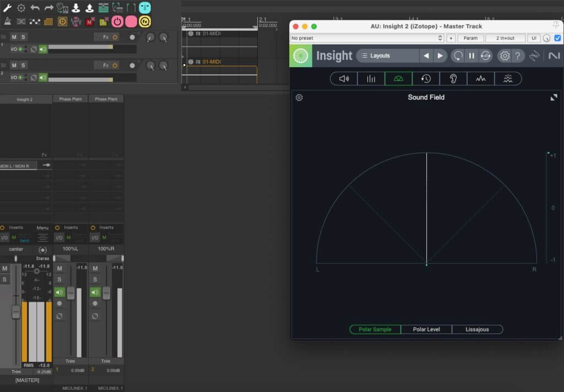The width and height of the screenshot is (564, 392).
Task: Click the yellow FX circle toolbar icon
Action: [x=145, y=21]
